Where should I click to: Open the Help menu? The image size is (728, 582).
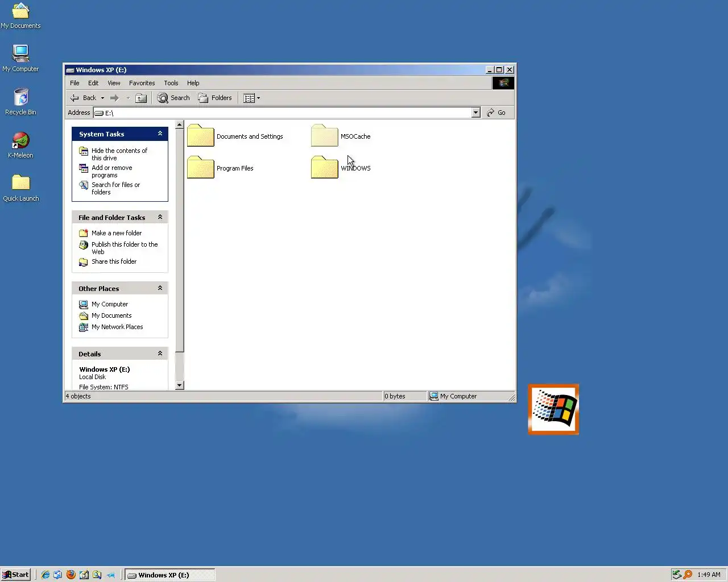(x=193, y=83)
